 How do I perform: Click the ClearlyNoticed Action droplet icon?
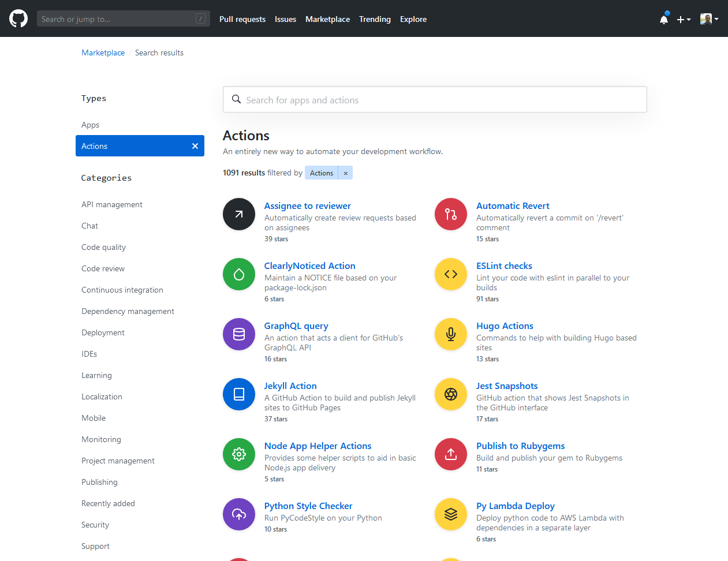point(239,274)
